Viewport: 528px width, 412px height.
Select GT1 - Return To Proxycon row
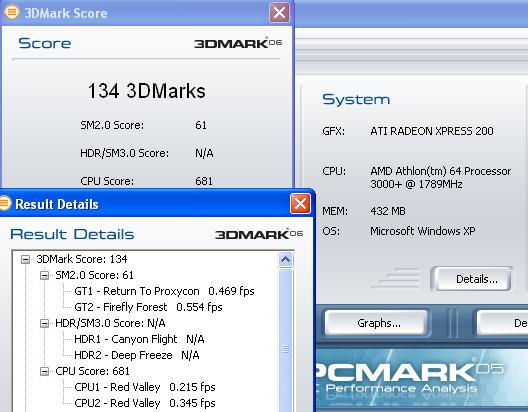pos(164,291)
